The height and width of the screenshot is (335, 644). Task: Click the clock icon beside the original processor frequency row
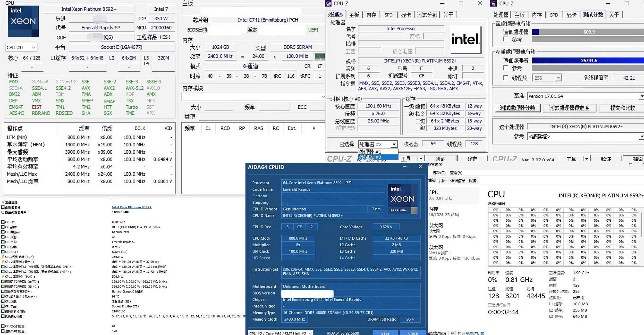pyautogui.click(x=3, y=212)
